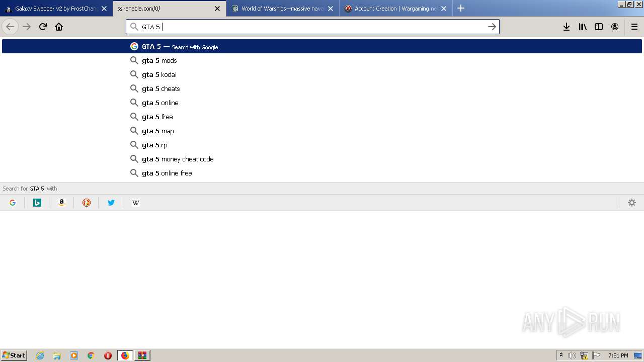This screenshot has width=644, height=362.
Task: Choose the 'gta 5 rp' suggestion
Action: (x=322, y=145)
